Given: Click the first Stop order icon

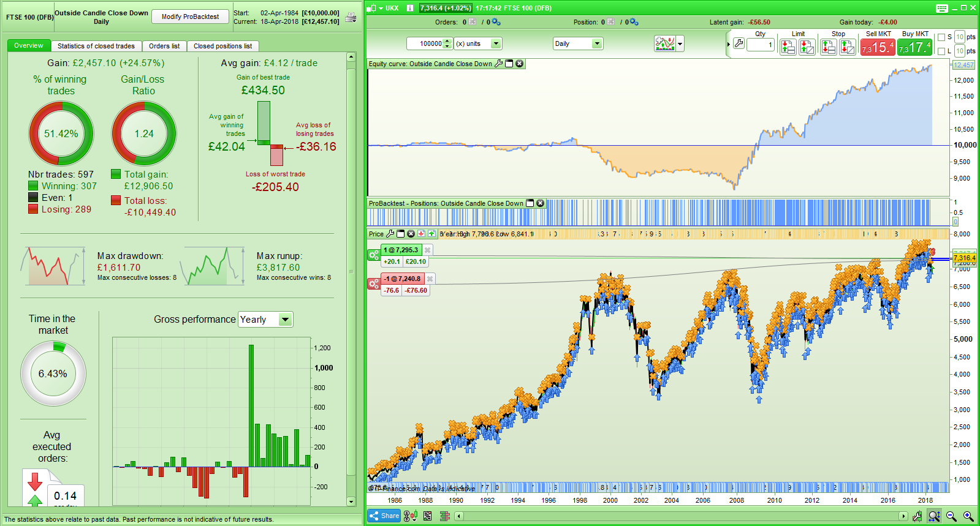Looking at the screenshot, I should click(x=829, y=47).
